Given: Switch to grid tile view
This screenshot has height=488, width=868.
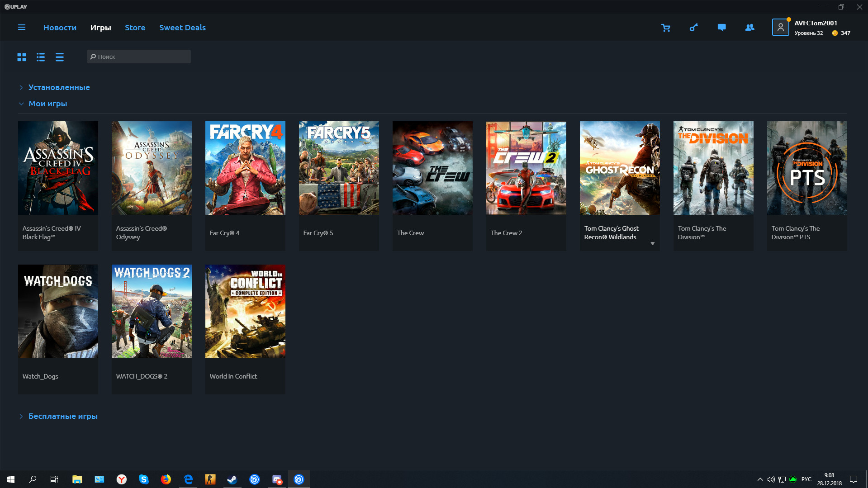Looking at the screenshot, I should [22, 57].
